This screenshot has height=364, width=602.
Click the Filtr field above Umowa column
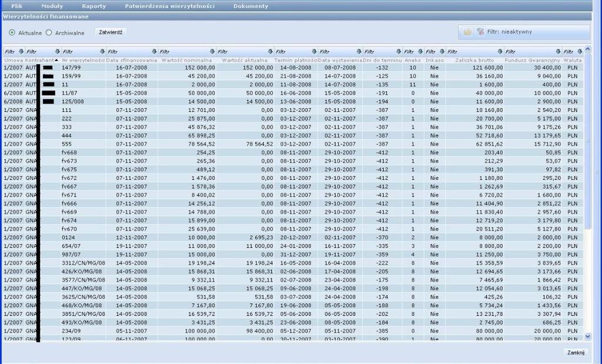click(11, 51)
